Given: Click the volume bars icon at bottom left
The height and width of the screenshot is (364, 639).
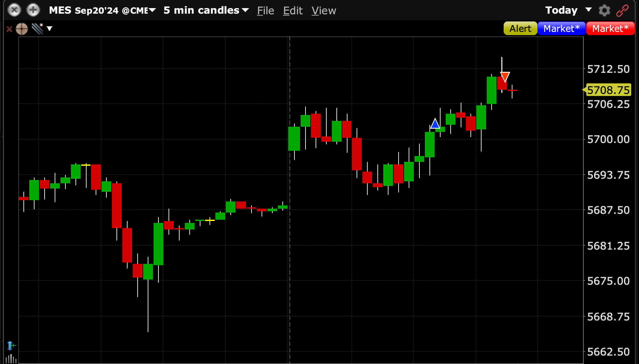Looking at the screenshot, I should pyautogui.click(x=11, y=358).
